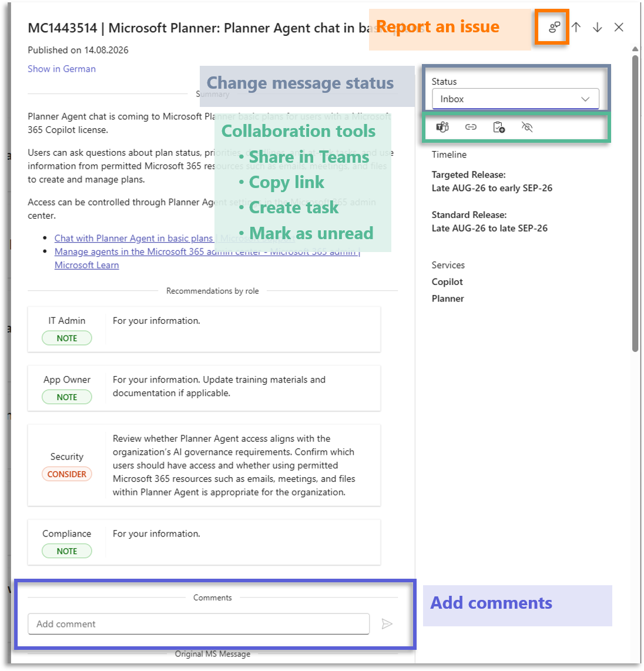Click into the Add comment field
This screenshot has height=671, width=644.
point(199,624)
